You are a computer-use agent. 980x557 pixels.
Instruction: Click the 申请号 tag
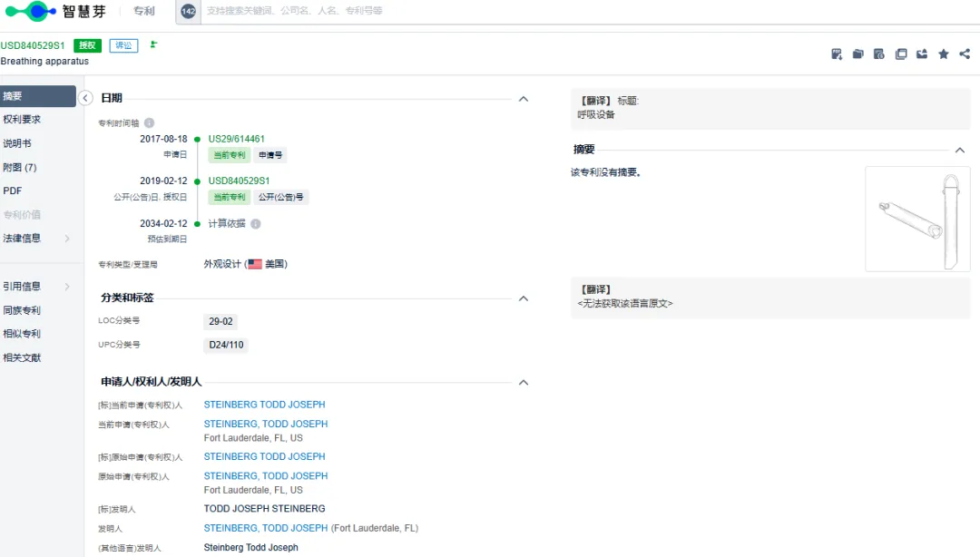270,155
